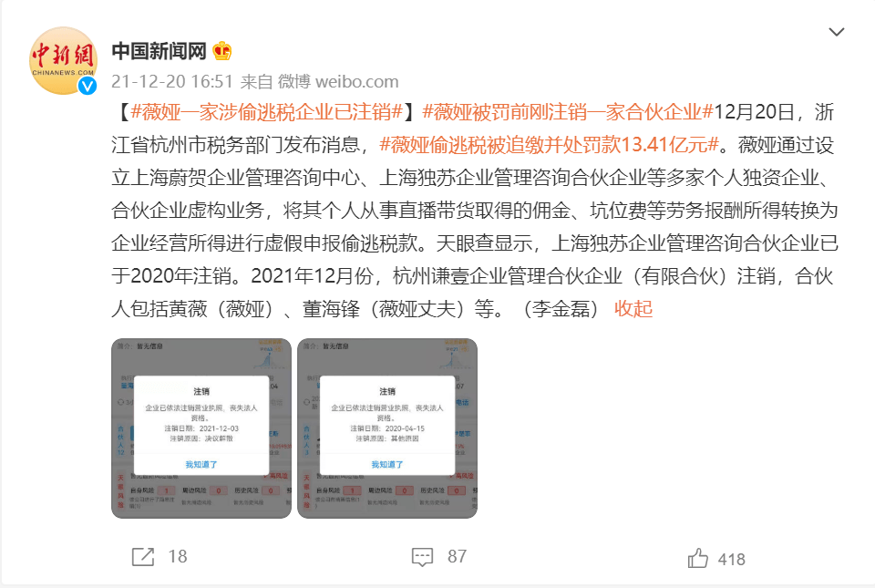Viewport: 875px width, 588px height.
Task: Like the post with thumbs-up icon
Action: [697, 558]
